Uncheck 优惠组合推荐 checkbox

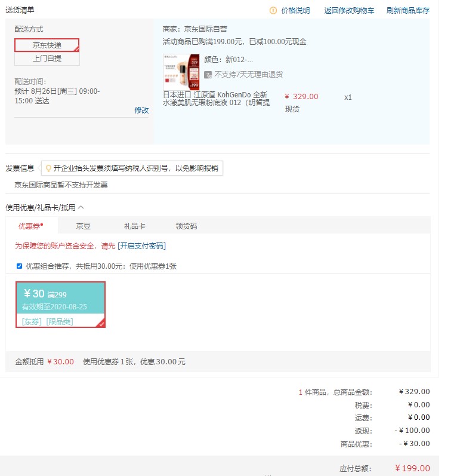coord(20,266)
